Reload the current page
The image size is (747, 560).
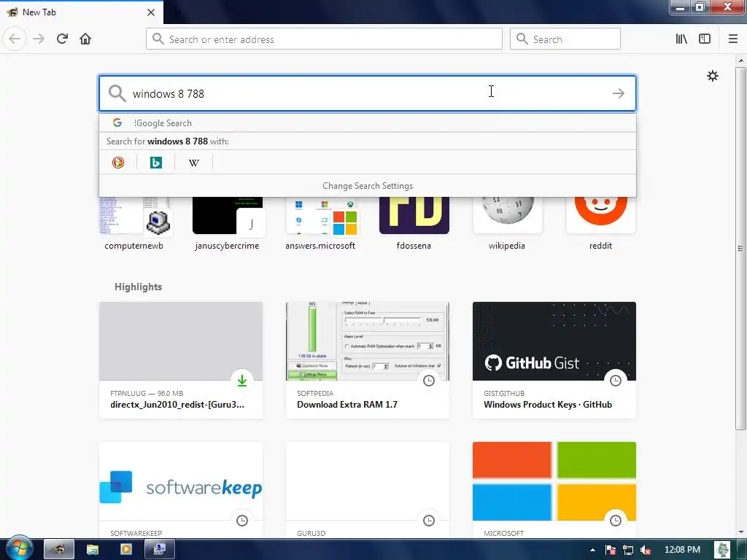[x=62, y=39]
